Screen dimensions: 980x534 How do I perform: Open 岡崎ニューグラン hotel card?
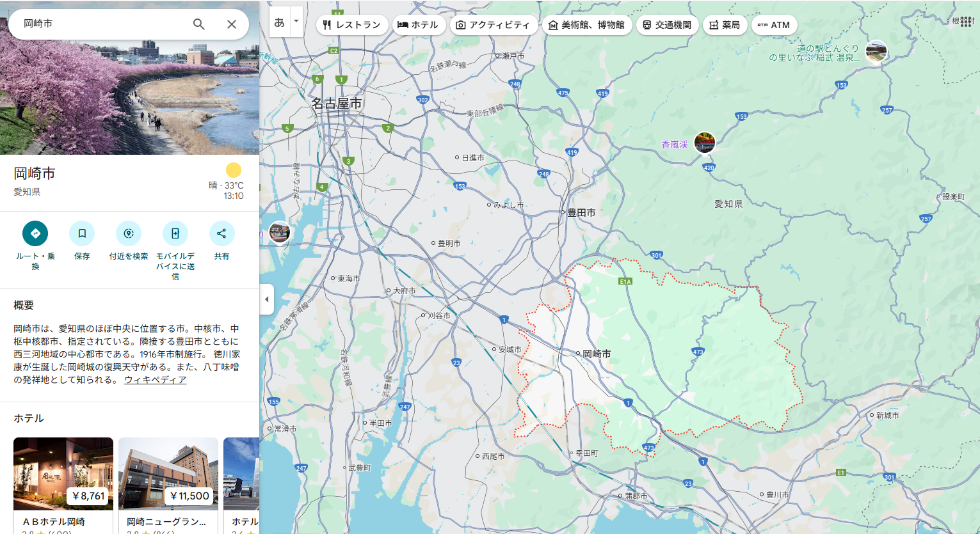click(x=168, y=485)
